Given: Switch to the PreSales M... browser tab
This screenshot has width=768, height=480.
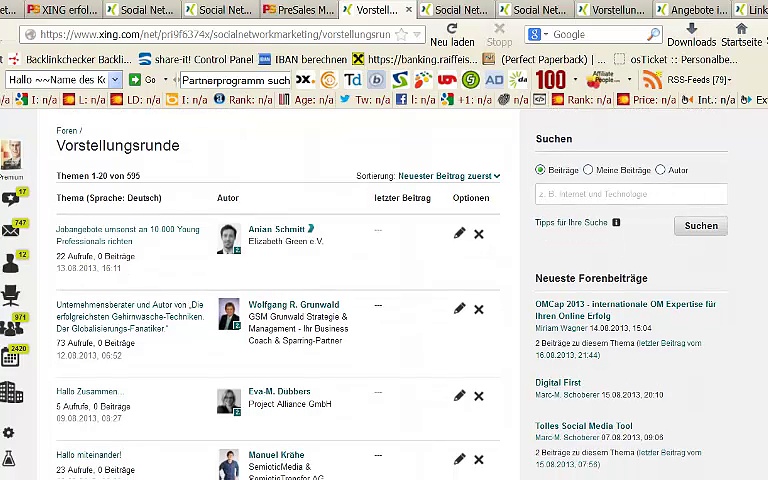Looking at the screenshot, I should (x=296, y=10).
